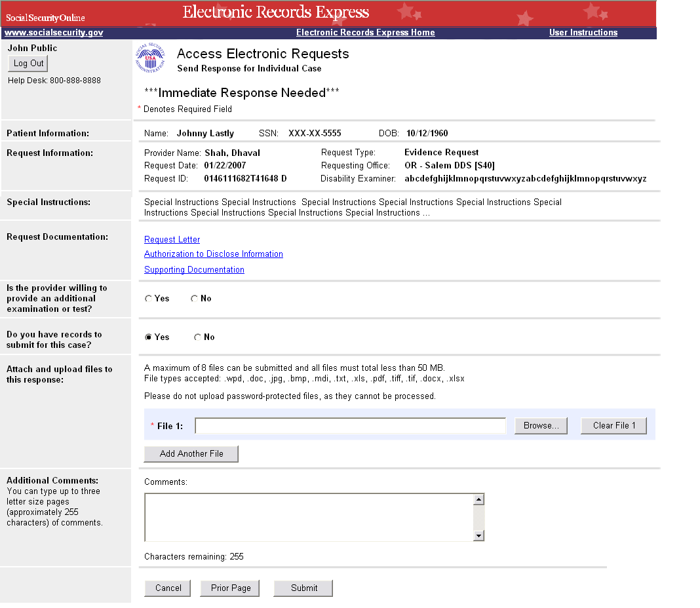
Task: Click Add Another File button
Action: pos(191,454)
